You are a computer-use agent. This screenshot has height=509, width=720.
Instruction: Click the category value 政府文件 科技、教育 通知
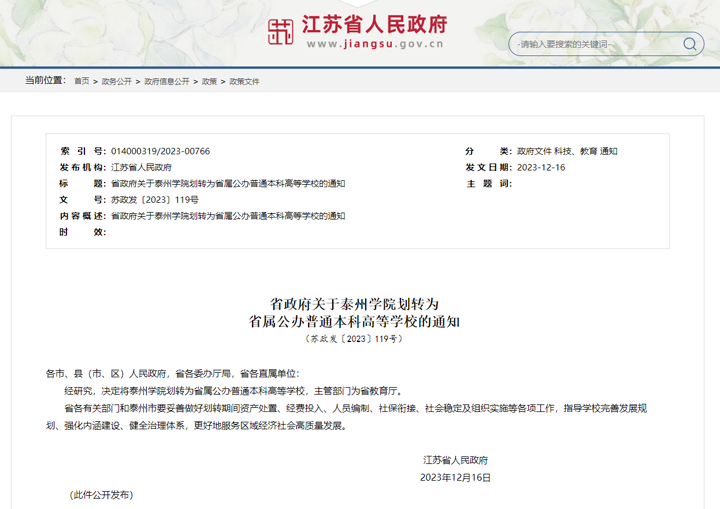(566, 151)
